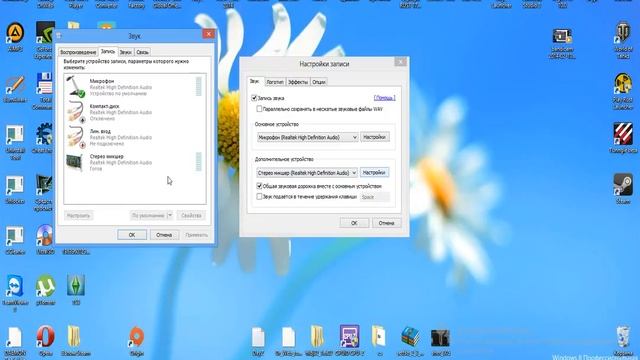The width and height of the screenshot is (640, 360).
Task: Open the Total Commander floppy-disk shortcut
Action: 44,84
